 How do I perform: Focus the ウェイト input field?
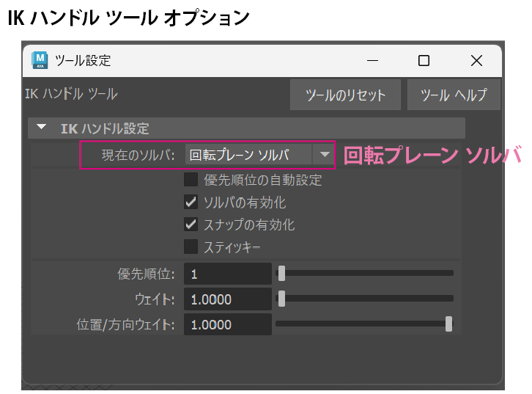[227, 299]
